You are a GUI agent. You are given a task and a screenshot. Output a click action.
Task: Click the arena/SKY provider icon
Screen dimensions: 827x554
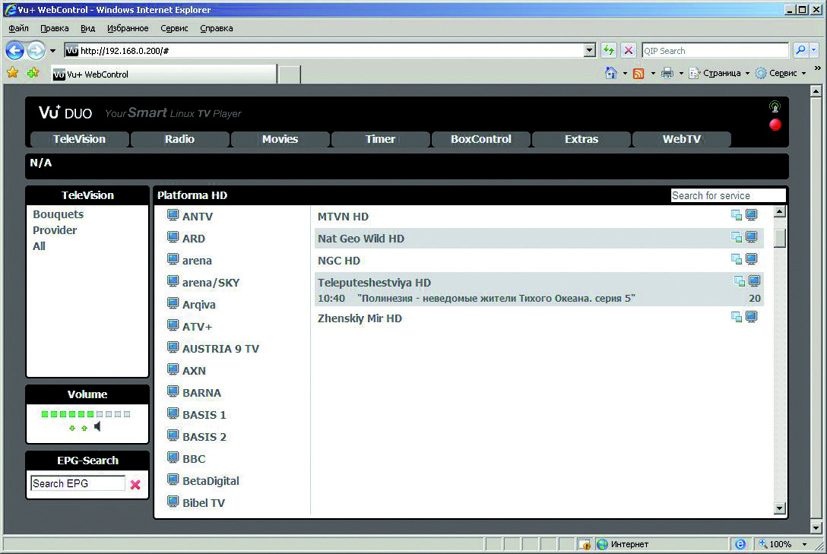coord(173,281)
